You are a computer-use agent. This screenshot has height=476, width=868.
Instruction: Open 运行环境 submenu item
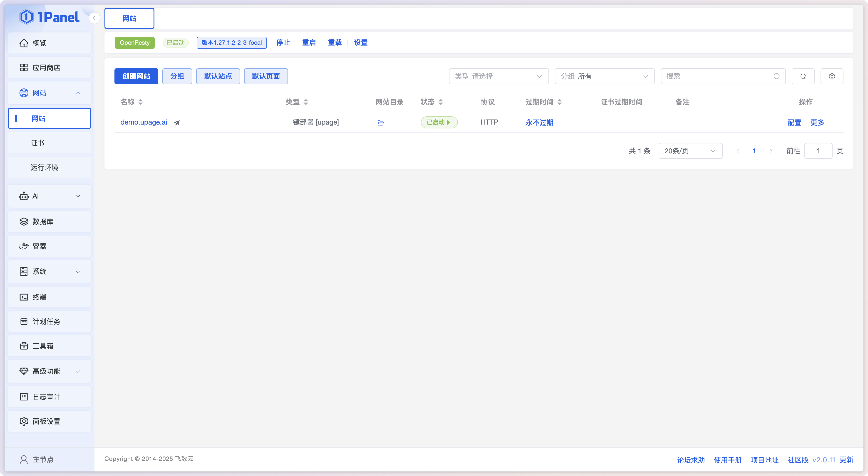pyautogui.click(x=45, y=168)
